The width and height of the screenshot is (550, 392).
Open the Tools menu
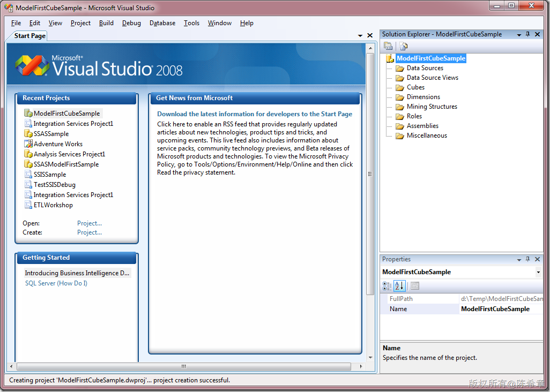[191, 23]
